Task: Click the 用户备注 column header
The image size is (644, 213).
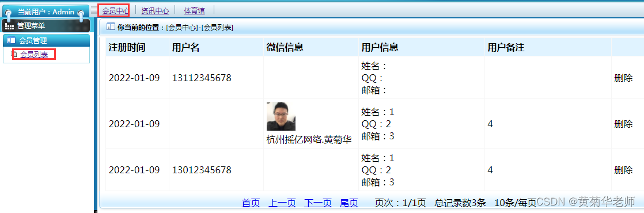Action: tap(506, 47)
